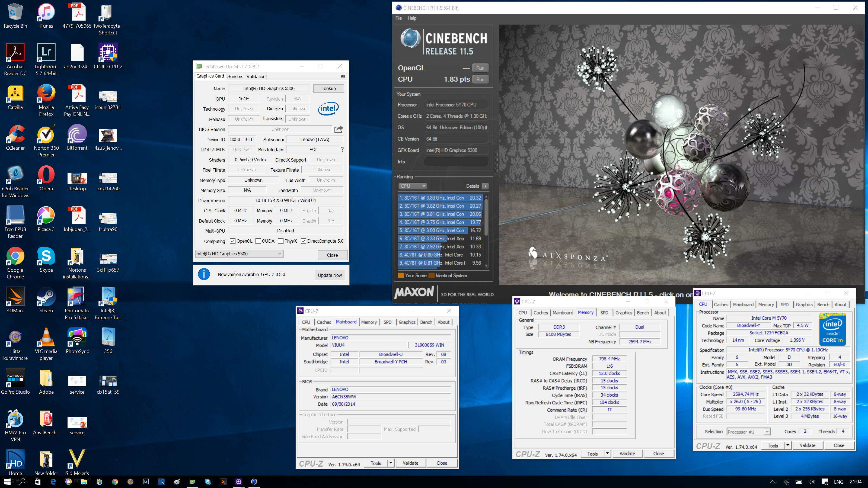Screen dimensions: 868x488
Task: Open SPD tab in CPU-Z Memory window
Action: 604,313
